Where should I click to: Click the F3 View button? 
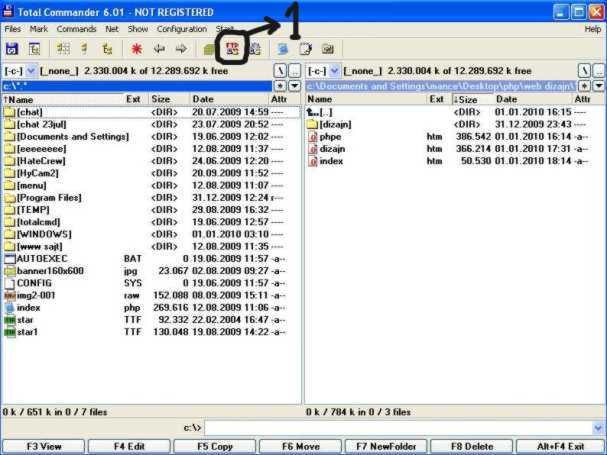click(44, 446)
